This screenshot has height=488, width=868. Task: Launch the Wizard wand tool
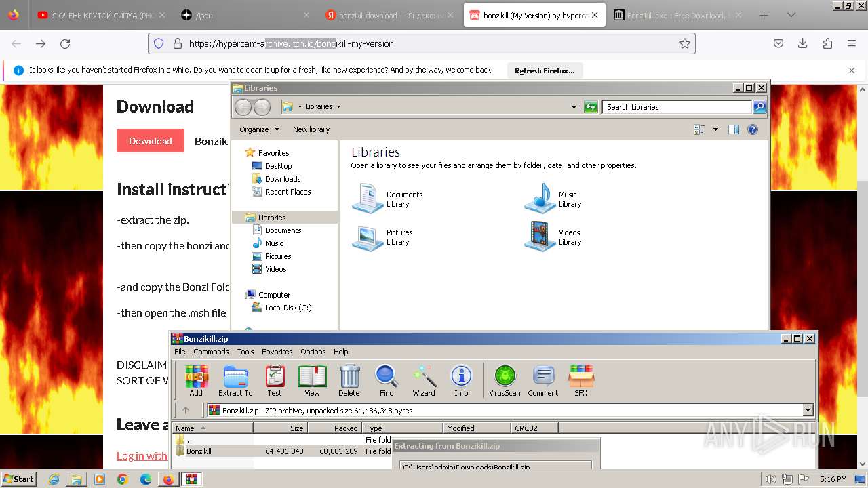tap(424, 380)
